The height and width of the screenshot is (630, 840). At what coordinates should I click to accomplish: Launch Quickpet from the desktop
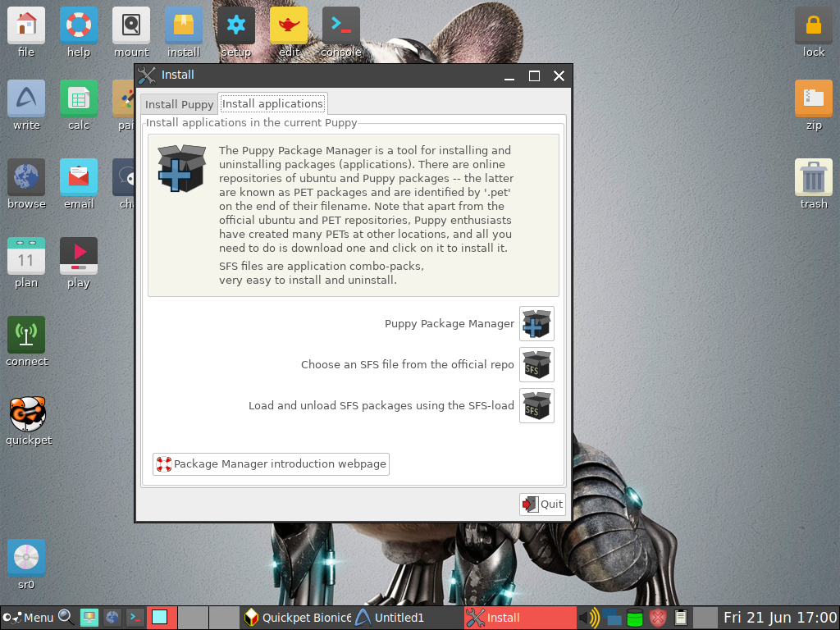(27, 414)
